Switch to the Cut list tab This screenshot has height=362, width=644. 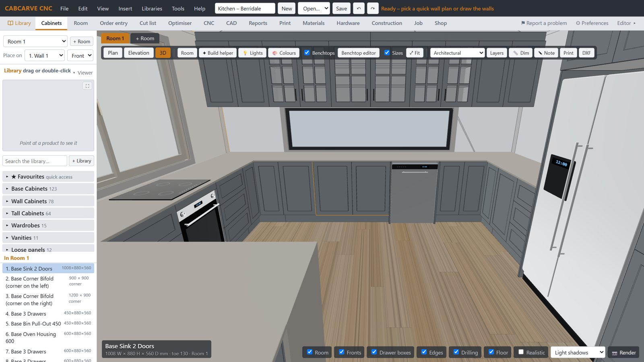tap(148, 23)
